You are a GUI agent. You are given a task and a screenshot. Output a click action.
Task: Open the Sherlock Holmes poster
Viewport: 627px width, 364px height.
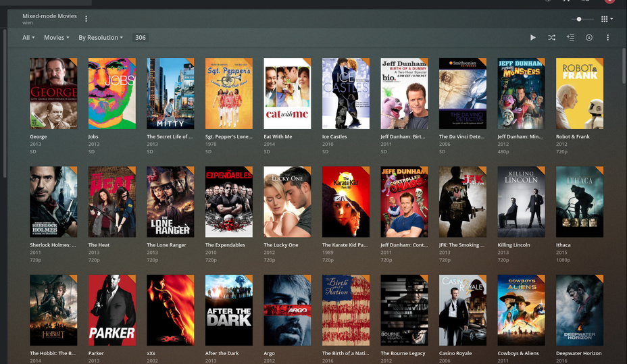click(53, 202)
